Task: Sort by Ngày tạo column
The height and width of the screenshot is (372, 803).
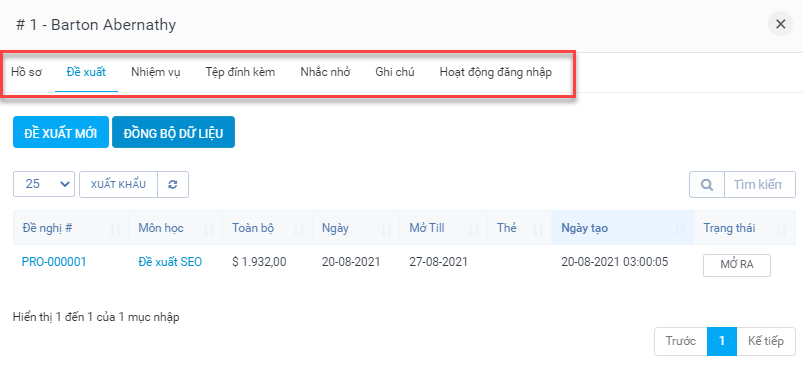Action: click(x=623, y=228)
